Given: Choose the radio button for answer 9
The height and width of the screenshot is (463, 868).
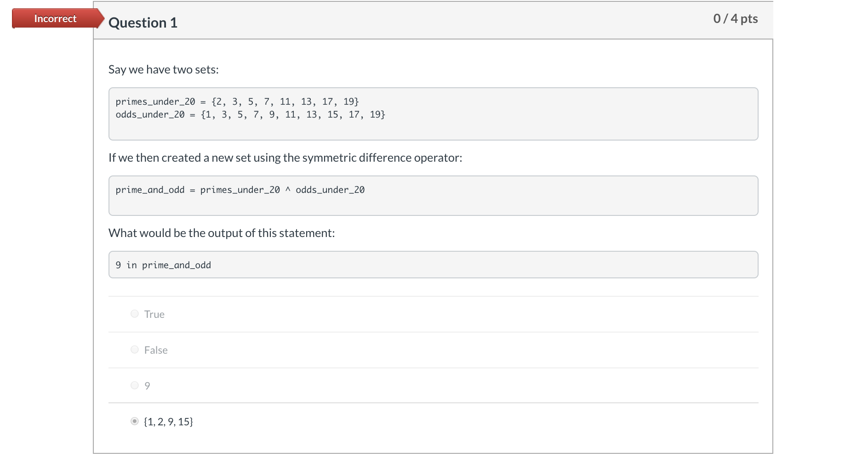Looking at the screenshot, I should coord(135,385).
